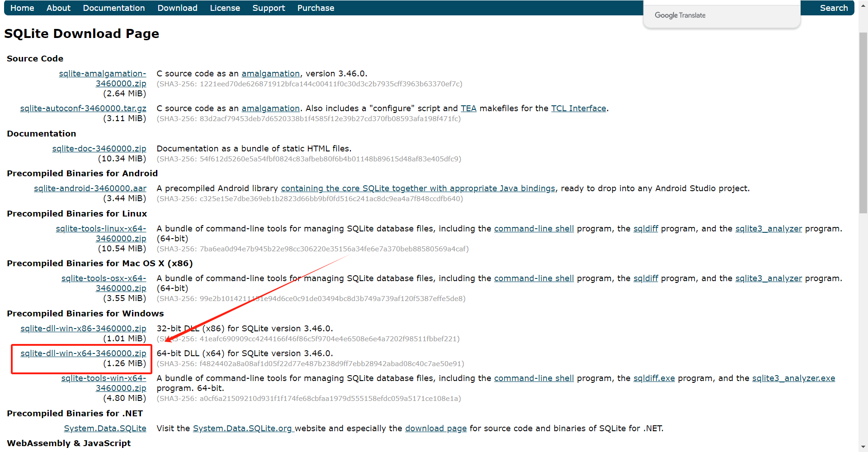Download sqlite-doc-3460000.zip documentation bundle
This screenshot has height=452, width=868.
click(99, 149)
